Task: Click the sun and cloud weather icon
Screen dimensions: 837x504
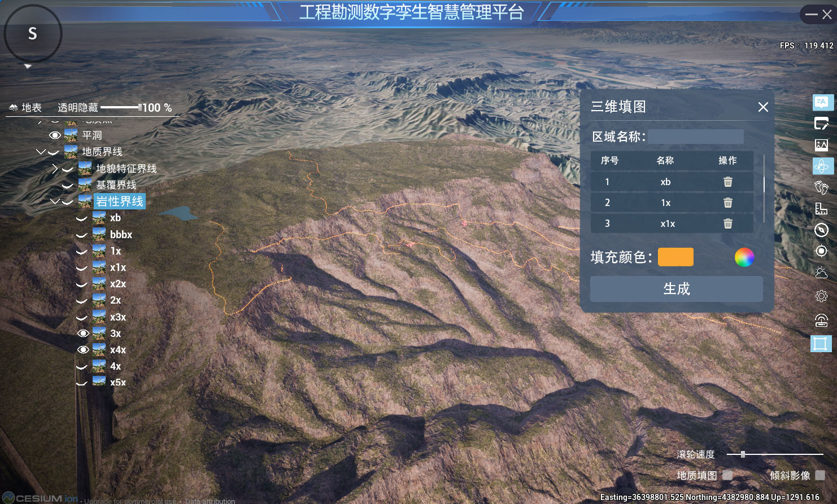Action: pyautogui.click(x=821, y=273)
